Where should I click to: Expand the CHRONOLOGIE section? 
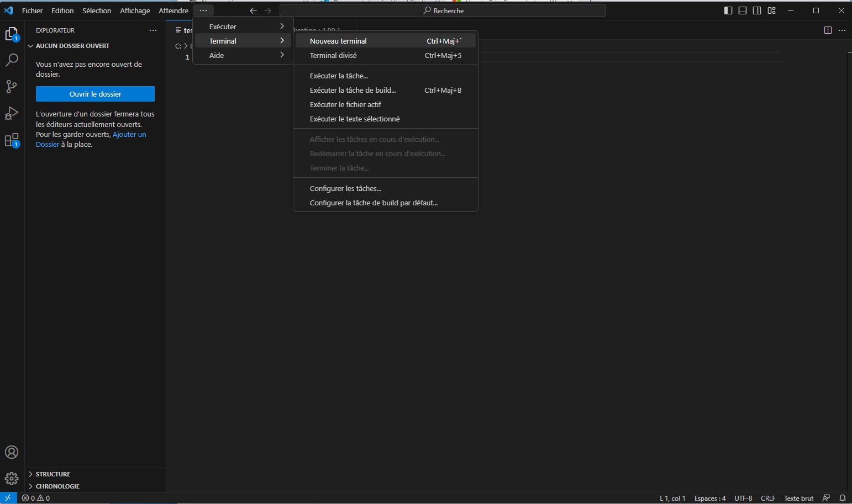tap(57, 486)
